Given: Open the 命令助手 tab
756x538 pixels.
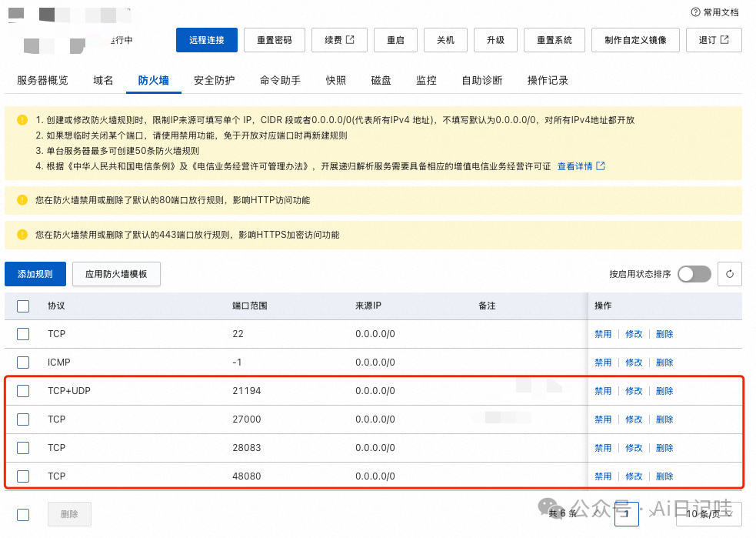Looking at the screenshot, I should tap(280, 81).
